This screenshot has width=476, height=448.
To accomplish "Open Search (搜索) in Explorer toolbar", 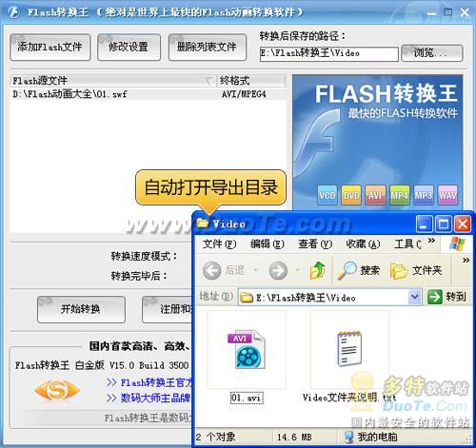I will click(359, 270).
